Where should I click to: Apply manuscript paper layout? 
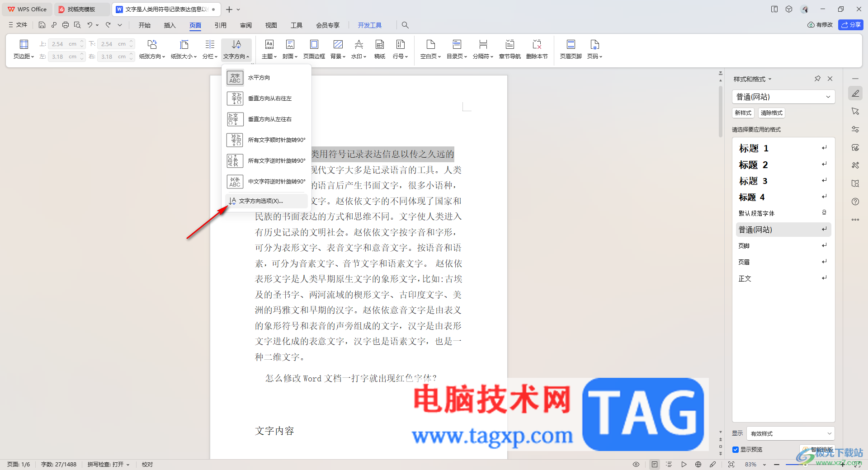pos(380,49)
